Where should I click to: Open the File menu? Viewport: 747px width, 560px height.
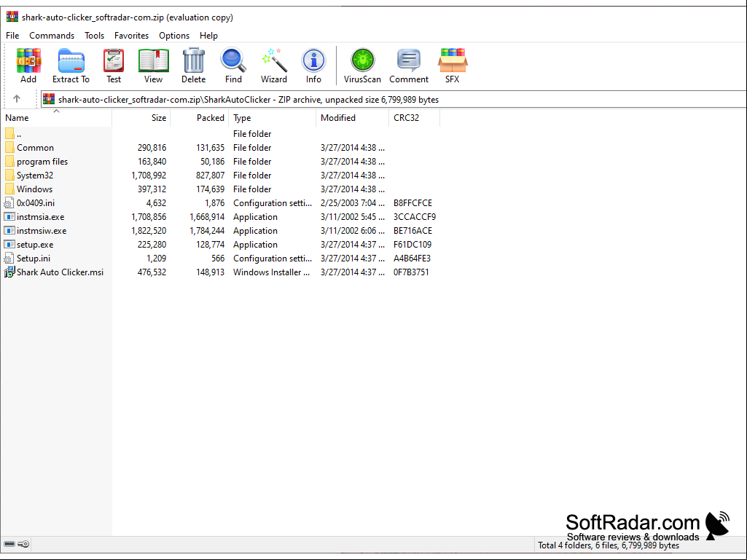12,35
